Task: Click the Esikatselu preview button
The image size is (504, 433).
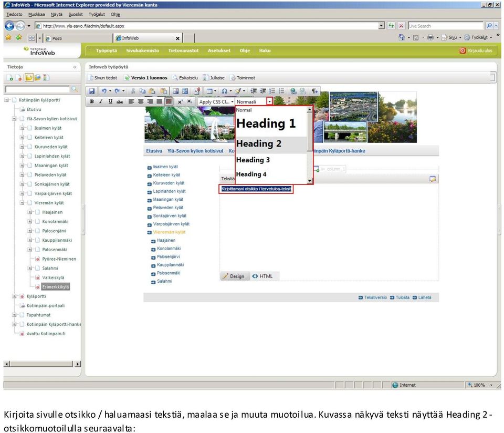Action: pyautogui.click(x=185, y=78)
